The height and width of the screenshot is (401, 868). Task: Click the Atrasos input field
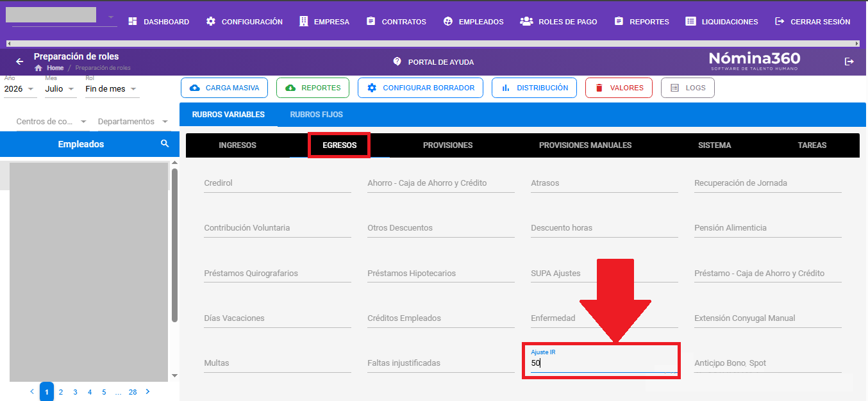pos(605,183)
